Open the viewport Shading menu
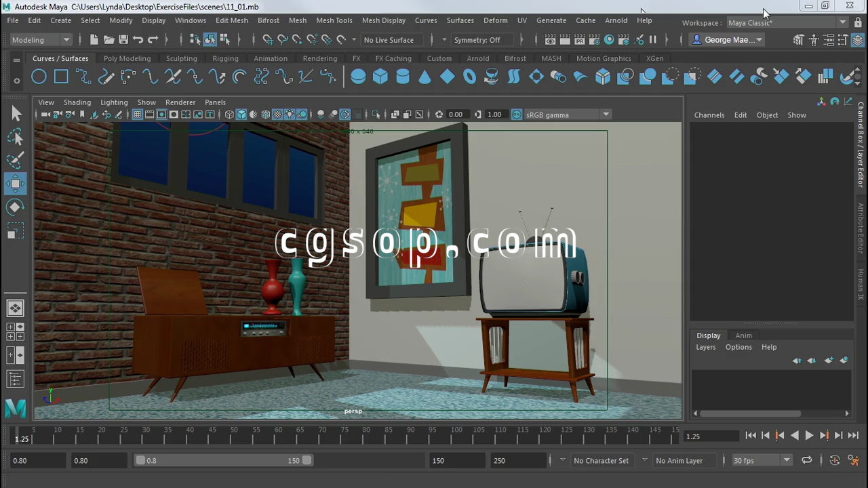The width and height of the screenshot is (868, 488). [x=77, y=102]
